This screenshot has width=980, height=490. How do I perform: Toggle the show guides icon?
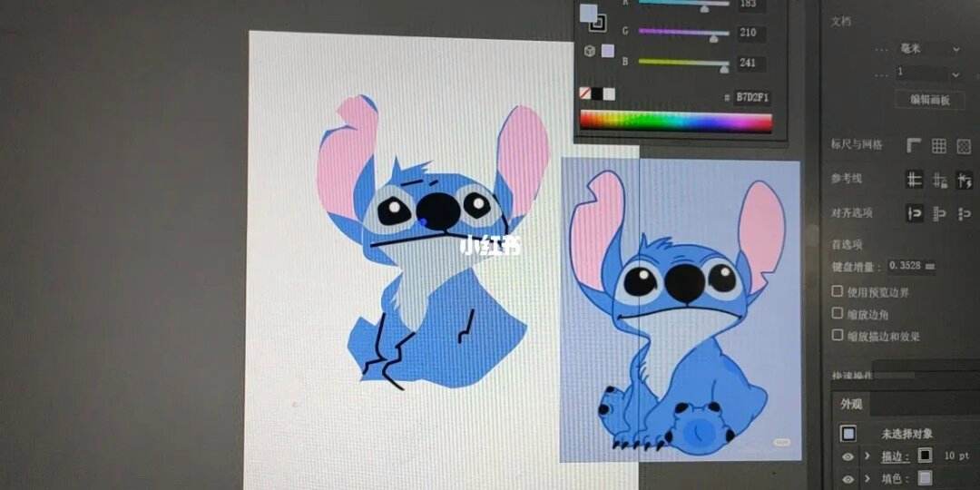pos(915,180)
